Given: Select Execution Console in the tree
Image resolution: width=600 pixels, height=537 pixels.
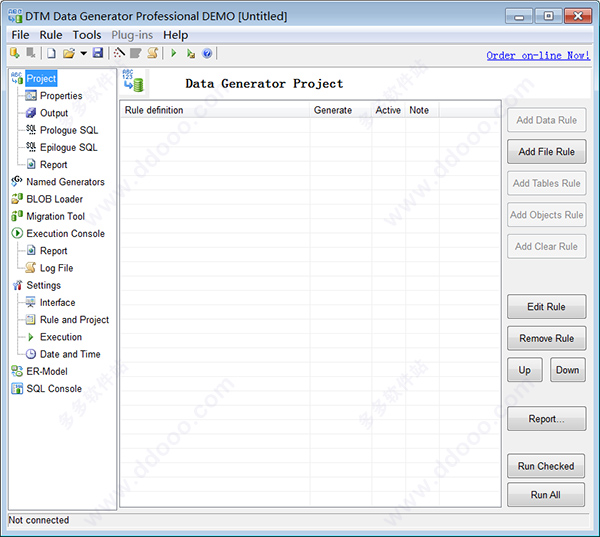Looking at the screenshot, I should coord(65,233).
